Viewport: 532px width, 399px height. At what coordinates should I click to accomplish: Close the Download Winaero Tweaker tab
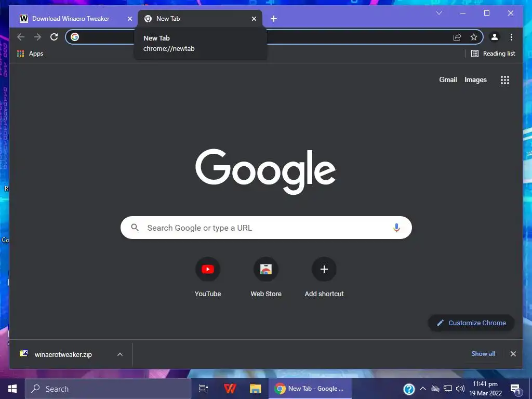coord(129,19)
